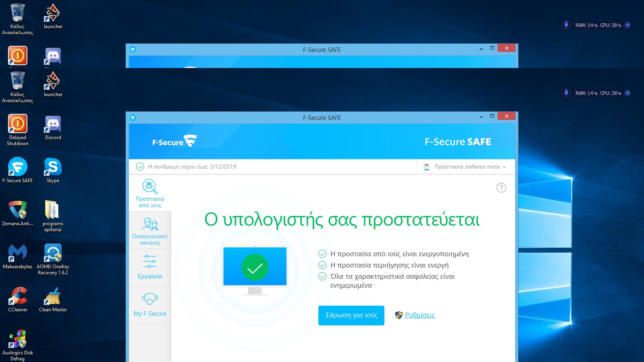This screenshot has height=362, width=644.
Task: Click the text Η προστασία περιήγησης είναι ενεργή
Action: point(390,265)
